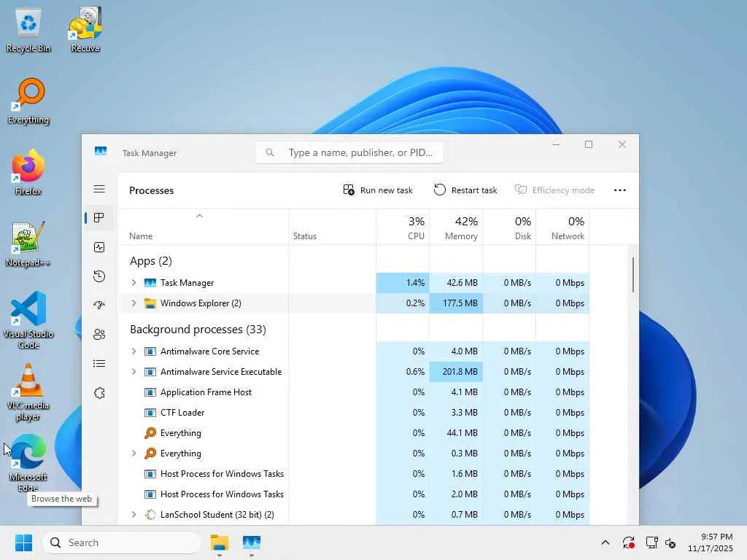Select Visual Studio Code desktop shortcut
Image resolution: width=747 pixels, height=560 pixels.
[x=28, y=321]
